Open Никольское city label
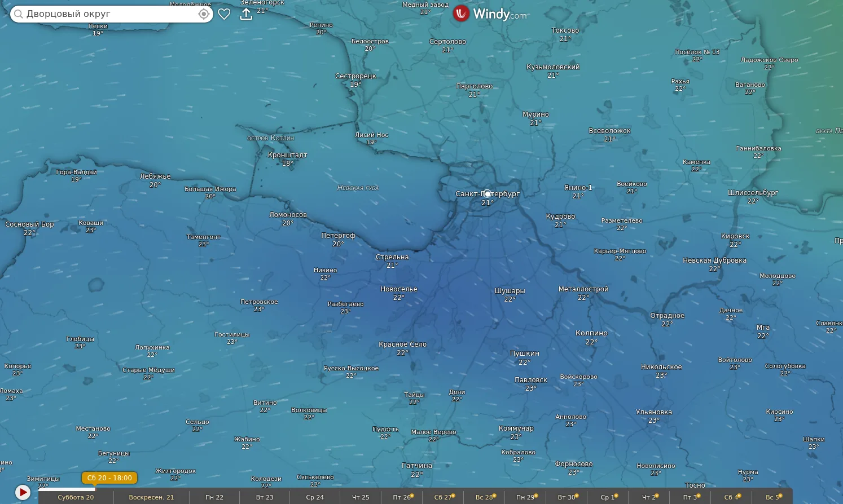The height and width of the screenshot is (504, 843). 661,367
